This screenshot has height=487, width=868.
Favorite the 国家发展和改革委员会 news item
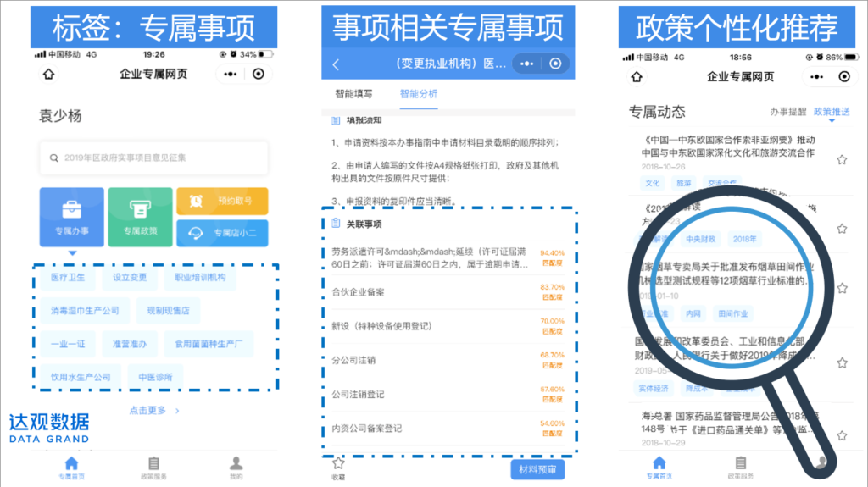[842, 362]
